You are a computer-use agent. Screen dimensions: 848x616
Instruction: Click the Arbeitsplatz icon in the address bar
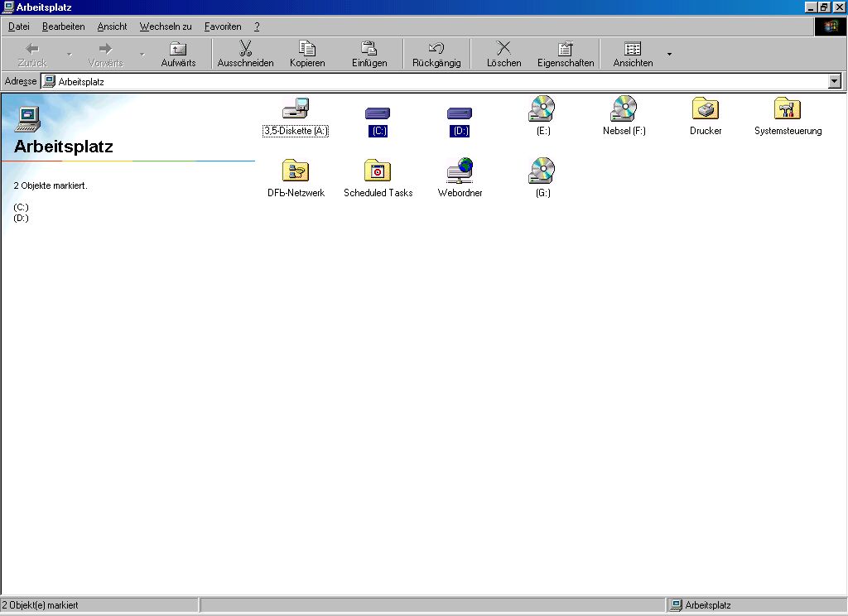tap(49, 81)
